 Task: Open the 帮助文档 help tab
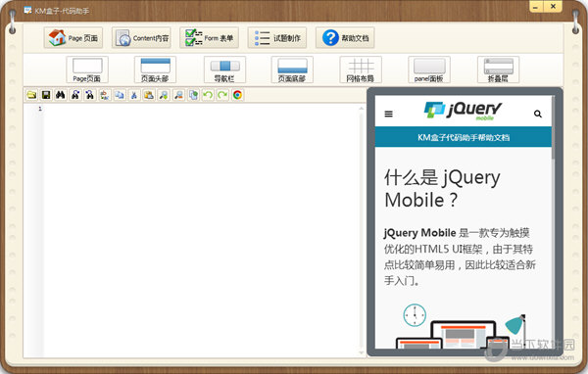[345, 37]
